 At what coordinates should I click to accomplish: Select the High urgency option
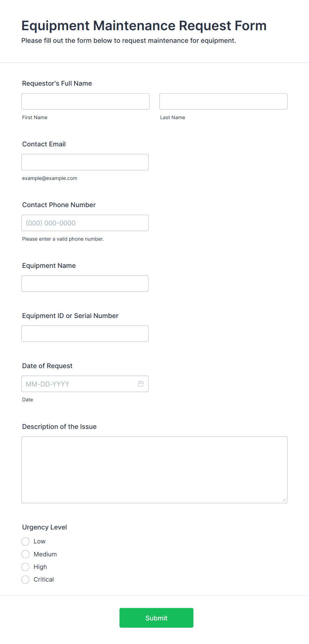pos(25,567)
